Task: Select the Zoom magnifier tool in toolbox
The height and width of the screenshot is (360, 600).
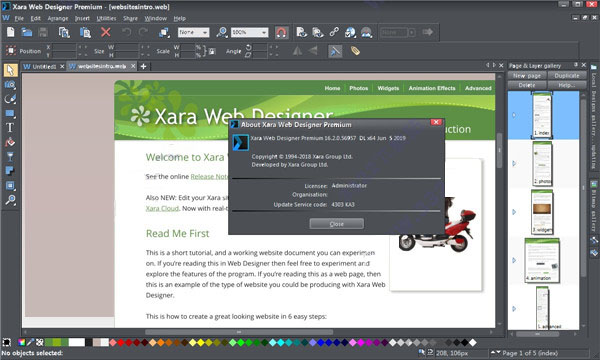Action: pyautogui.click(x=10, y=200)
